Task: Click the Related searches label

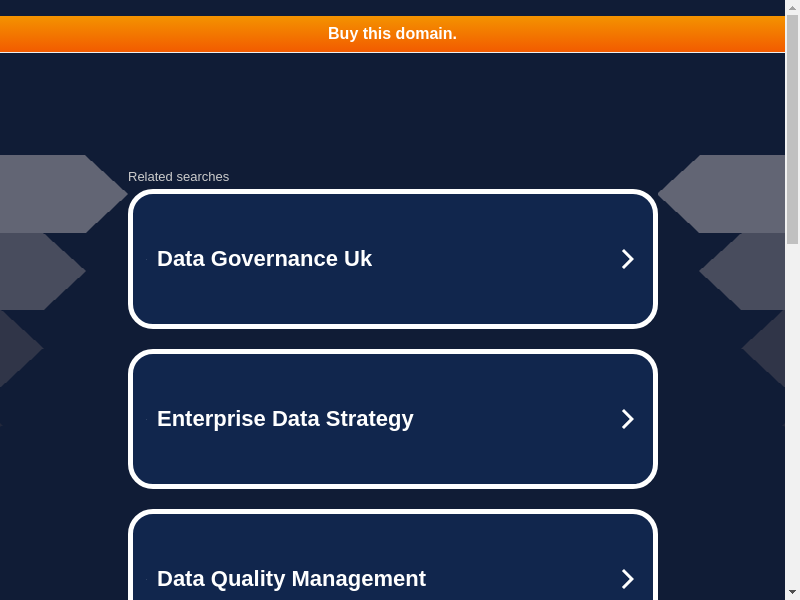Action: [x=178, y=177]
